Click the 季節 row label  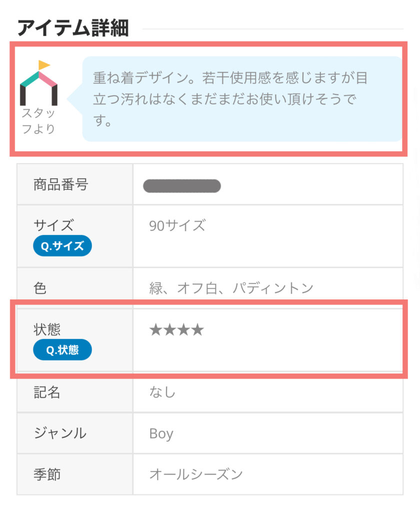tap(47, 474)
